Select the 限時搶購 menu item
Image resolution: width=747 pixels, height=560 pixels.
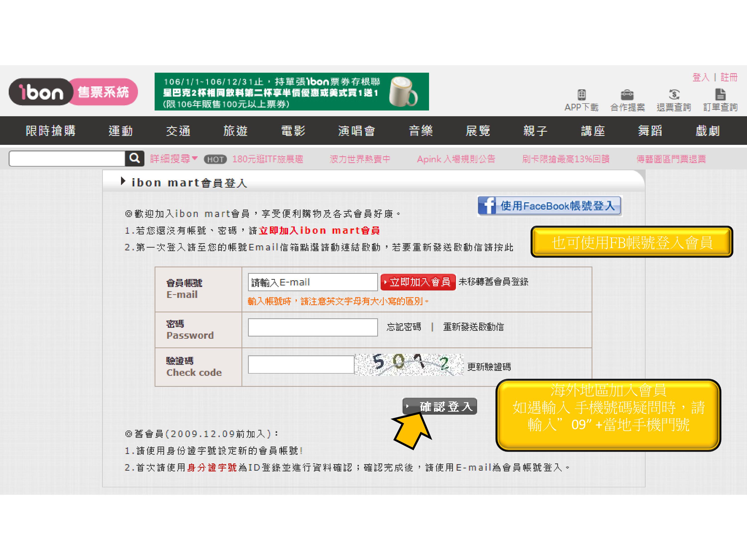[51, 131]
